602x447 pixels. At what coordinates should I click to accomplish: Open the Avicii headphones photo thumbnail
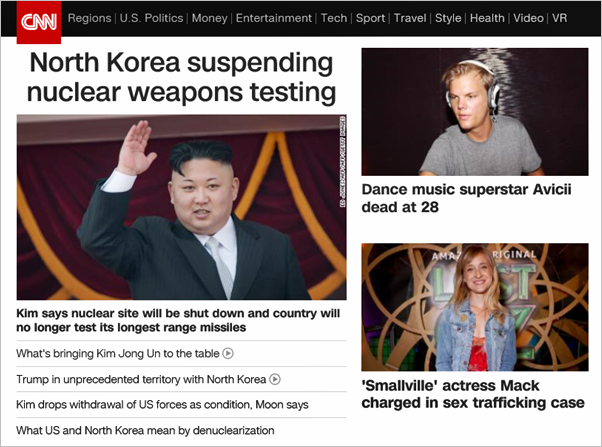click(475, 112)
